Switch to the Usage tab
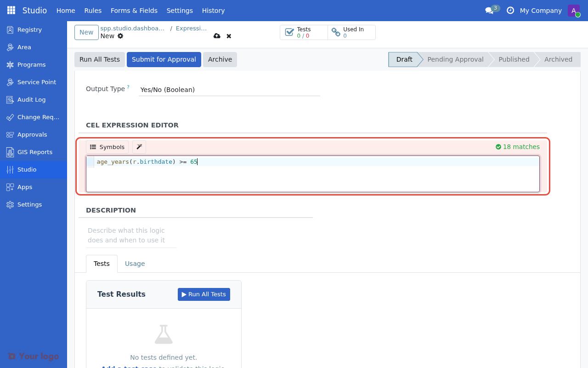This screenshot has height=368, width=588. pyautogui.click(x=135, y=263)
